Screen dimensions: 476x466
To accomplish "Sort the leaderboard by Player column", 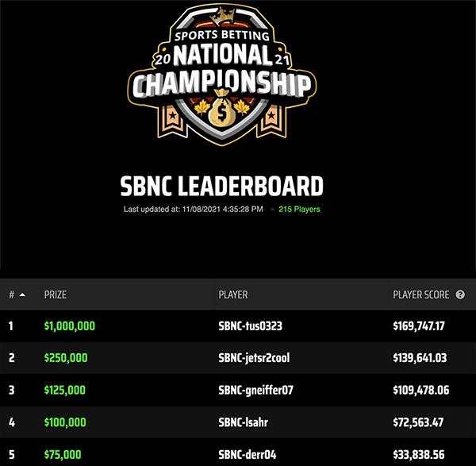I will 233,295.
